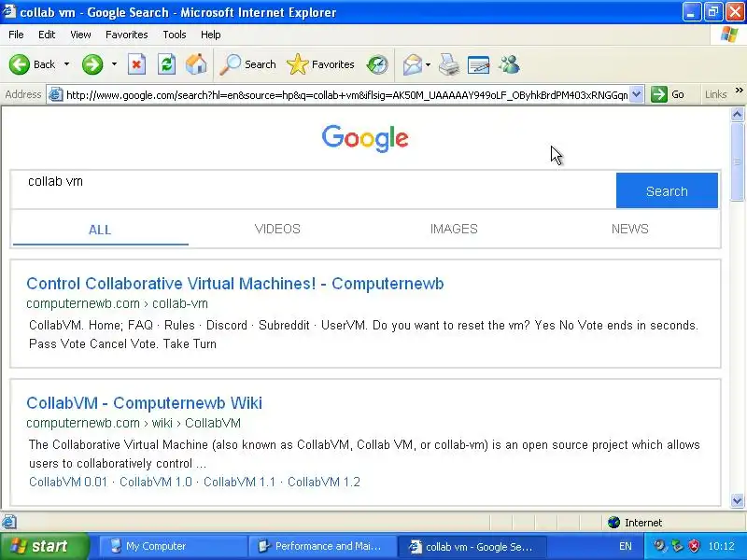
Task: Click 'computernewb.com › wiki › CollabVM' URL text
Action: click(x=134, y=423)
